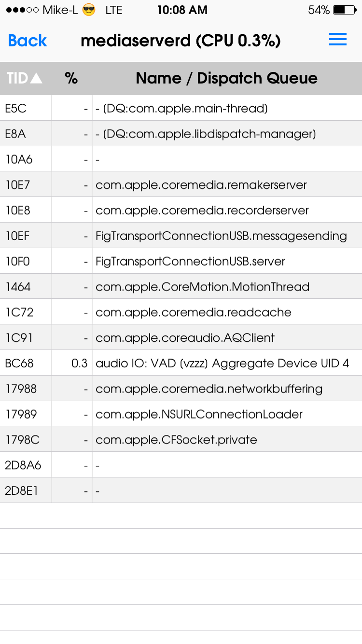Image resolution: width=362 pixels, height=644 pixels.
Task: Tap the TID sort arrow
Action: coord(36,78)
